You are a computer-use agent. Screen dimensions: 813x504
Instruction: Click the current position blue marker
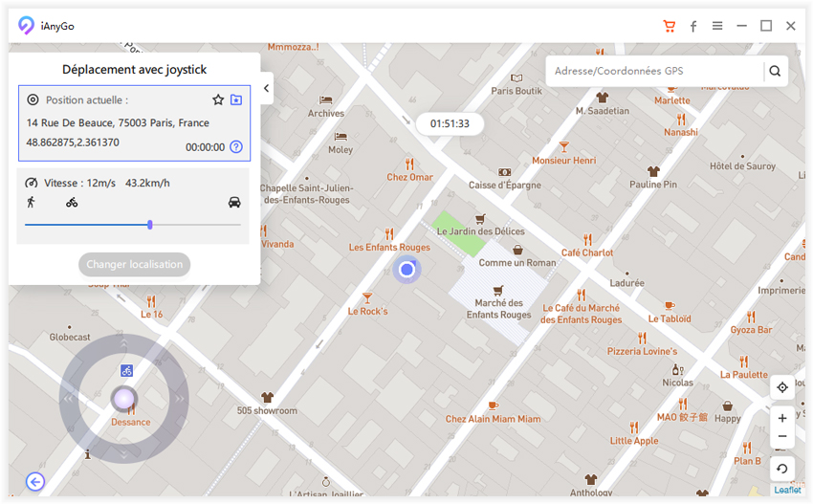[x=407, y=269]
